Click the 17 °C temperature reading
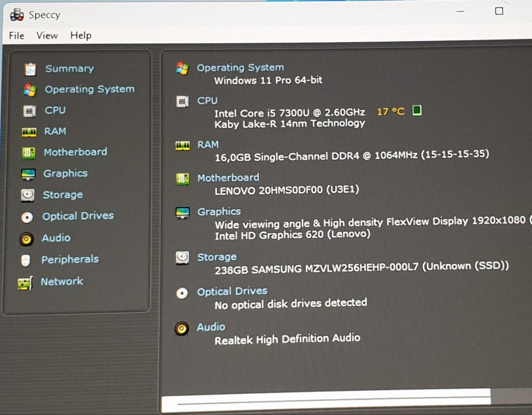This screenshot has height=415, width=532. 391,112
